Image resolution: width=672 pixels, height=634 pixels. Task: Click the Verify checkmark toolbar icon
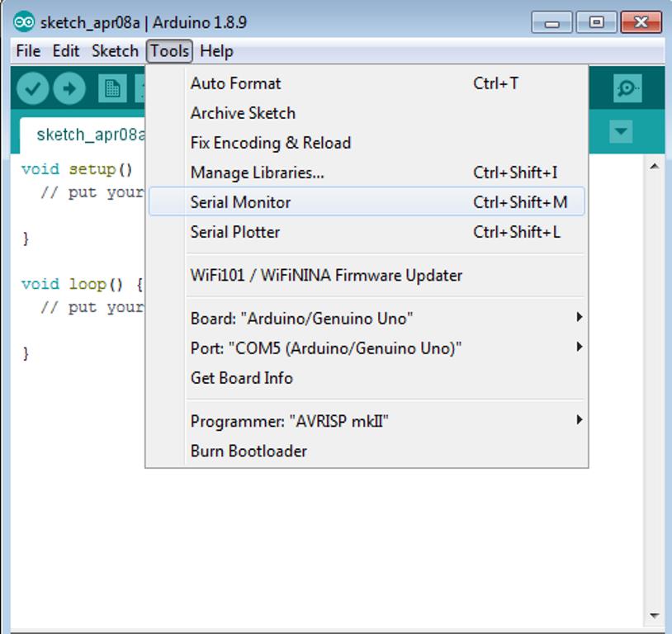click(32, 88)
